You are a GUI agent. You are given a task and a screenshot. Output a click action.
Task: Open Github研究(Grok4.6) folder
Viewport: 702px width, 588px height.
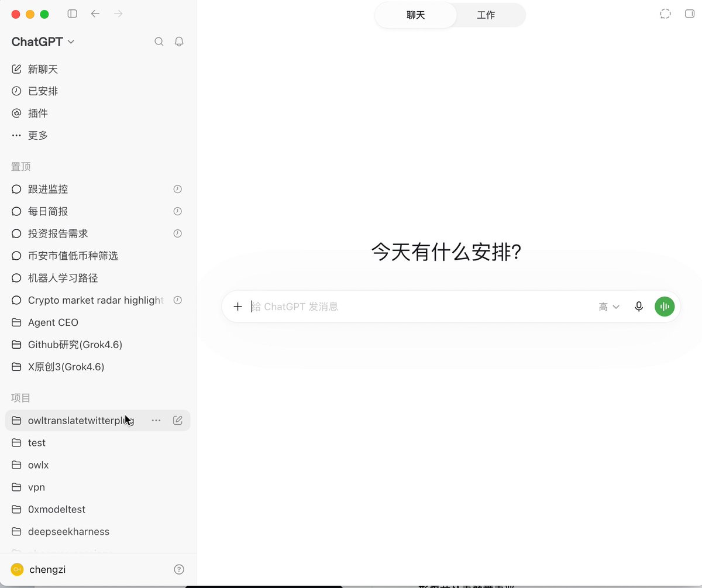(98, 345)
